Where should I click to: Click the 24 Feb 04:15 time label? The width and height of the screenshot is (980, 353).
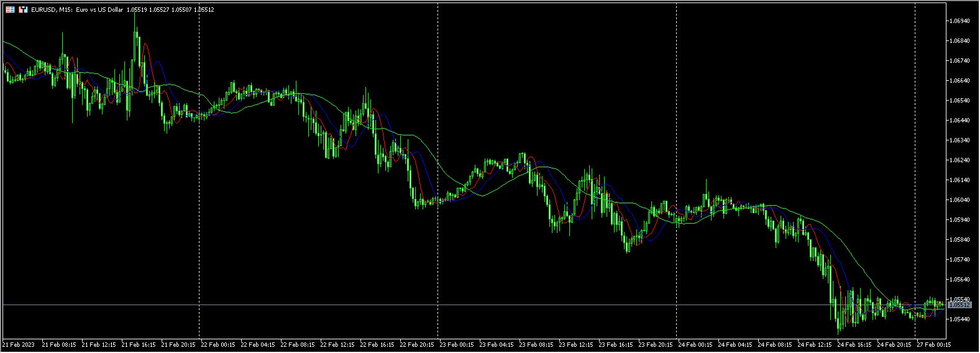(735, 344)
